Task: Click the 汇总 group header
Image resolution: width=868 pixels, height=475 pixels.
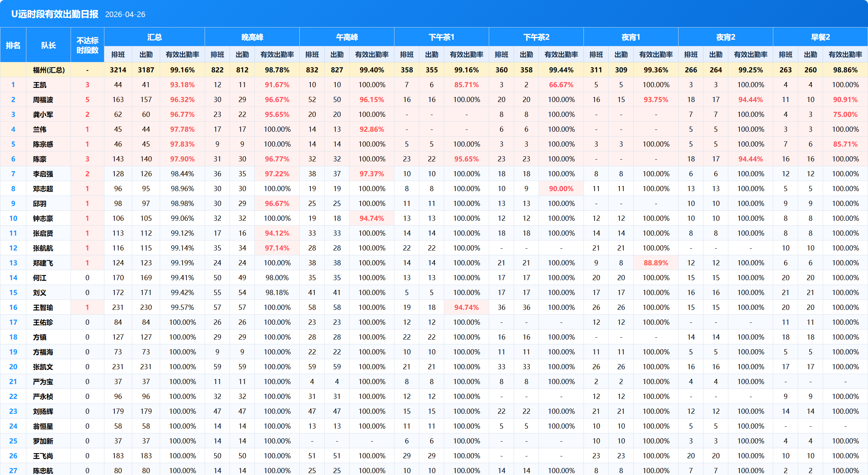Action: tap(154, 37)
